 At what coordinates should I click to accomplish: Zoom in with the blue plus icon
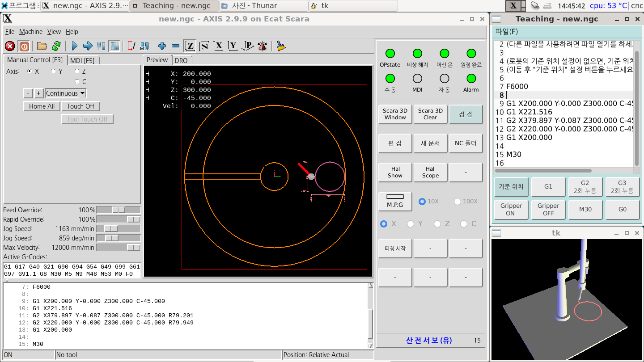162,46
